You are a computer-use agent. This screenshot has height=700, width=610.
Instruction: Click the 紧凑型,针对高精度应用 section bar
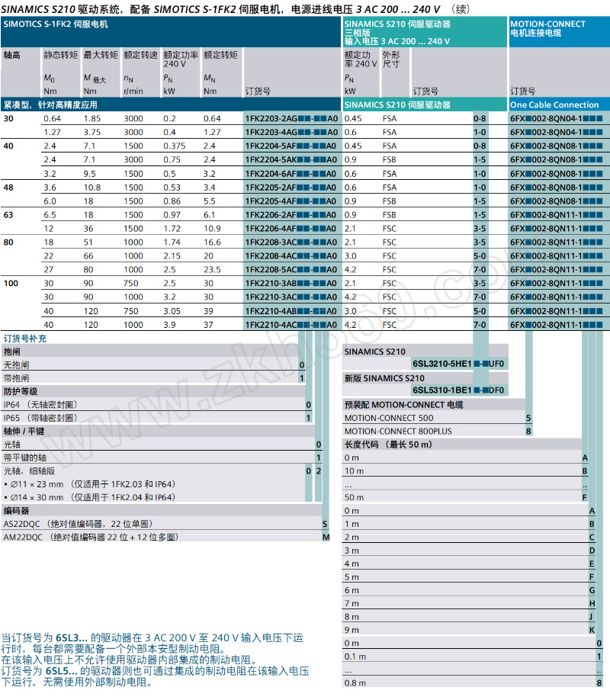click(51, 104)
